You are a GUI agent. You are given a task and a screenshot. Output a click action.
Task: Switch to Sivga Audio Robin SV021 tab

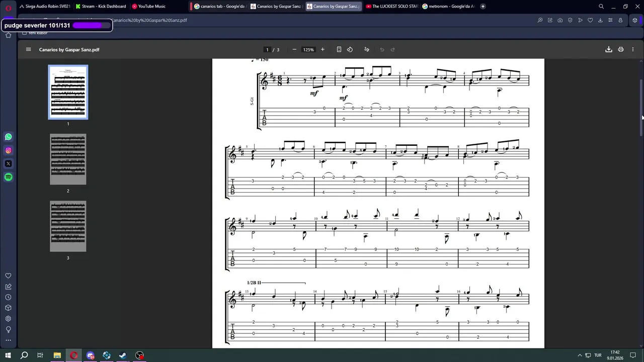45,7
